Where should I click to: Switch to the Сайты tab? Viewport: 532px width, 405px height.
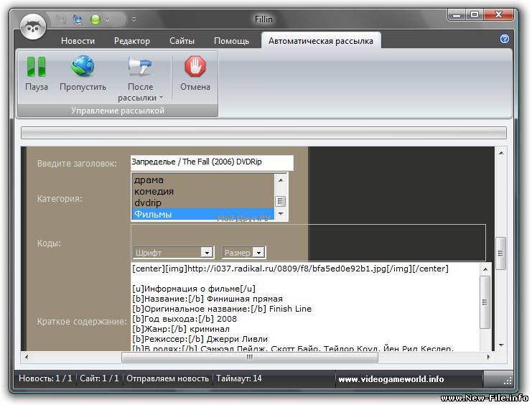[182, 41]
